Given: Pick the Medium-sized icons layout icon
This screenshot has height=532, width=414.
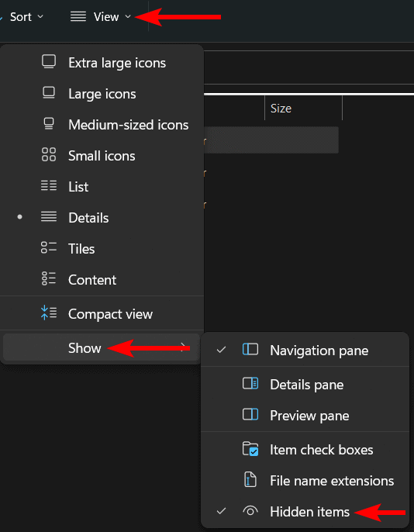Looking at the screenshot, I should coord(49,124).
